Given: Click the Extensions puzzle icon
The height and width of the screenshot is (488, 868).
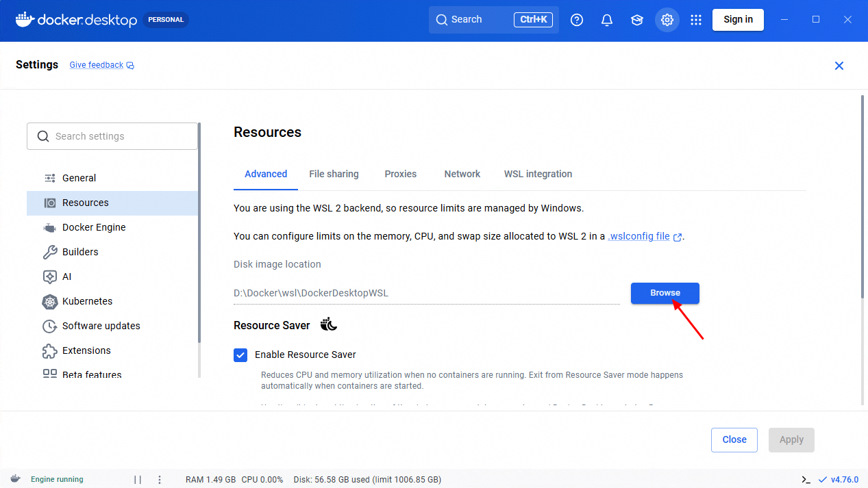Looking at the screenshot, I should point(50,350).
